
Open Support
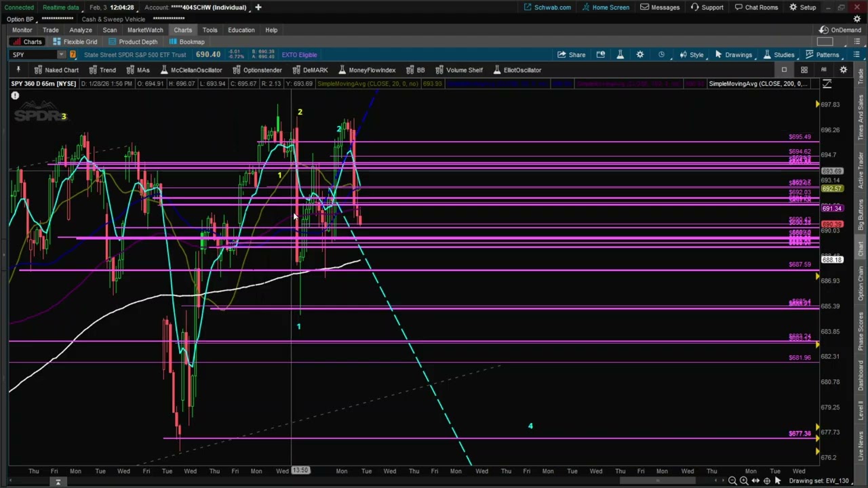click(707, 7)
